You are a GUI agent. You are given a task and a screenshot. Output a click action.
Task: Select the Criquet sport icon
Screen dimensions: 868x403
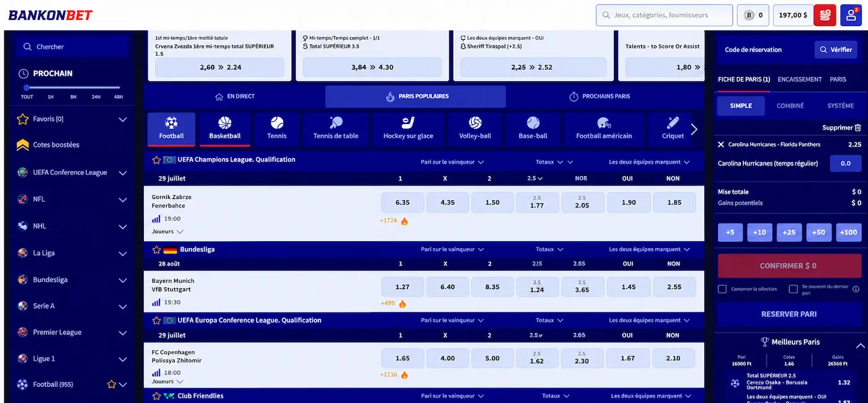(673, 129)
